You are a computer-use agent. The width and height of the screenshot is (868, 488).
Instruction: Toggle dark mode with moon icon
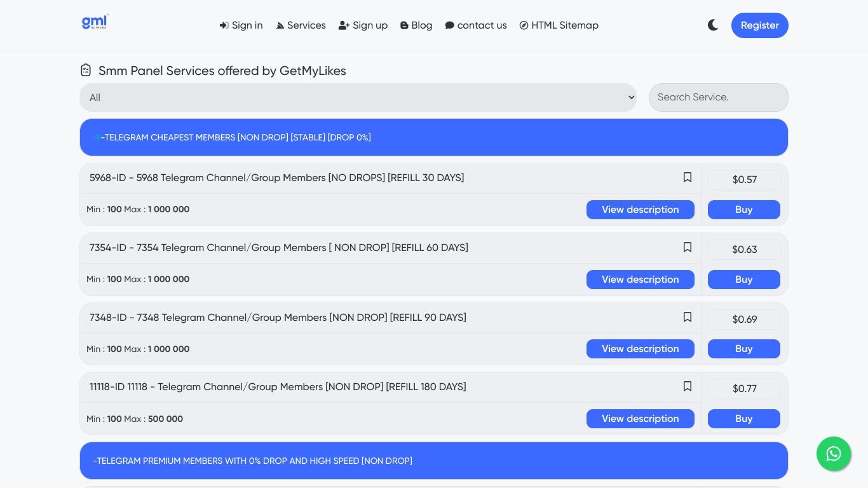(x=713, y=25)
